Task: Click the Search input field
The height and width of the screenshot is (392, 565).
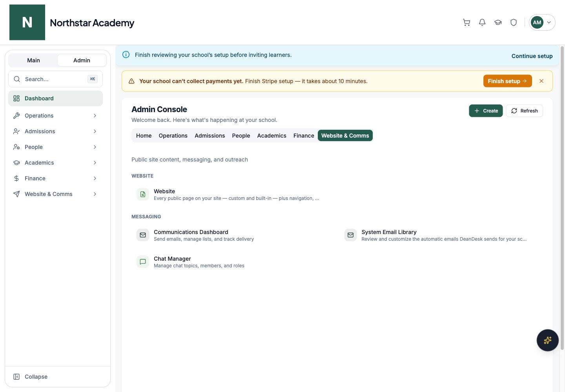Action: pyautogui.click(x=55, y=79)
